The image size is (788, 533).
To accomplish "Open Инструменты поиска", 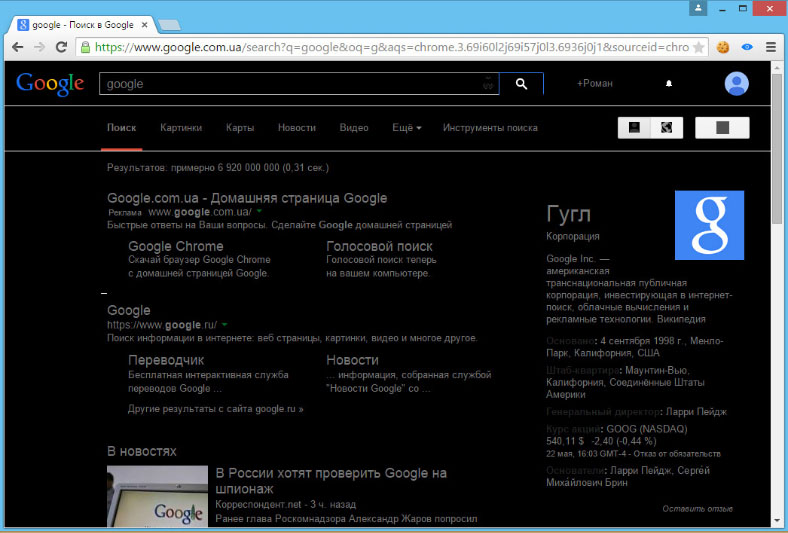I will tap(490, 128).
